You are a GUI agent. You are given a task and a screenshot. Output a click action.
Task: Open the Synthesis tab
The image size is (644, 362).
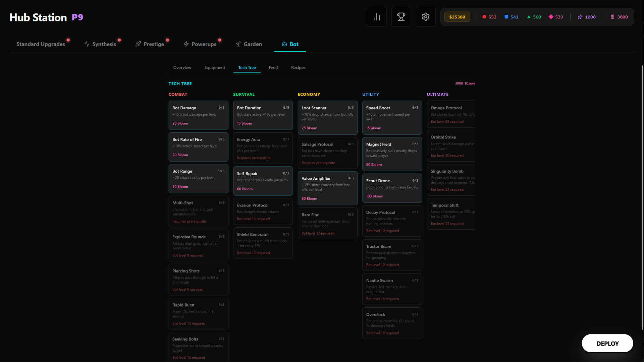coord(100,44)
